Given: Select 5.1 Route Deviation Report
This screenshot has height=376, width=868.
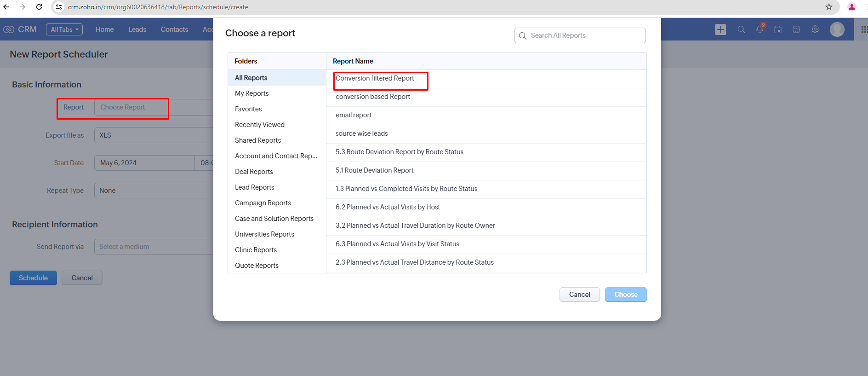Looking at the screenshot, I should point(486,171).
